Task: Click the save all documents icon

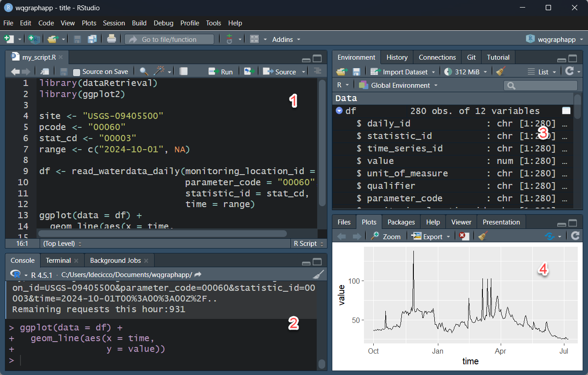Action: click(x=92, y=39)
